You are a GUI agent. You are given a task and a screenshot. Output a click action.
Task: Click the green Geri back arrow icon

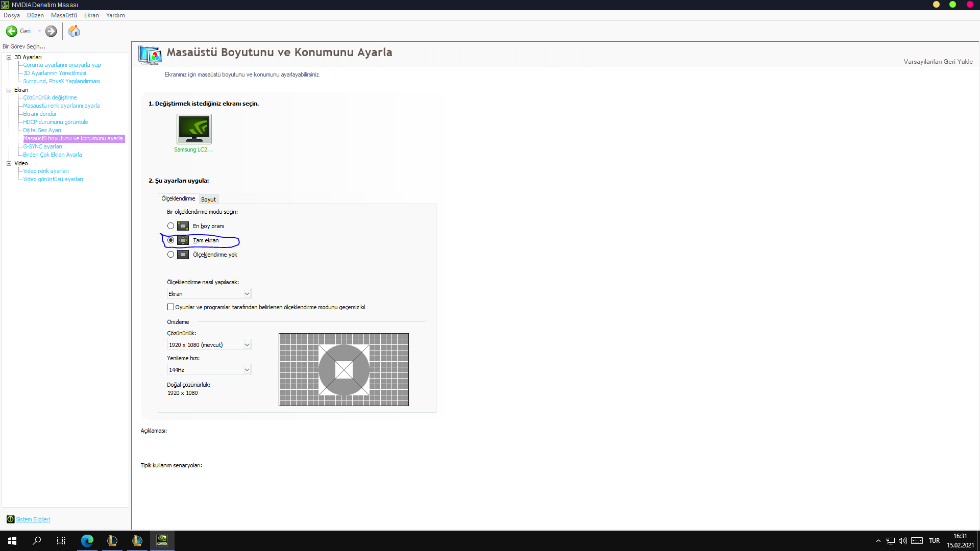click(x=12, y=31)
